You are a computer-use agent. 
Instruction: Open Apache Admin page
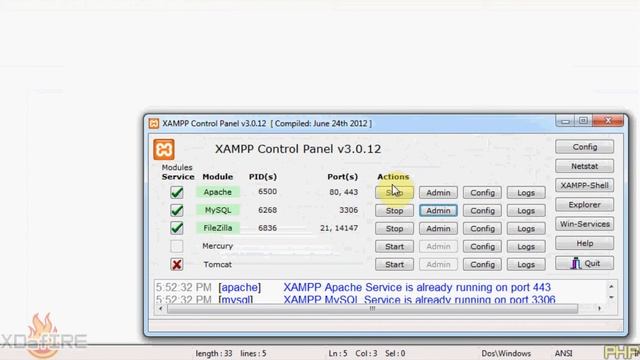click(x=438, y=193)
